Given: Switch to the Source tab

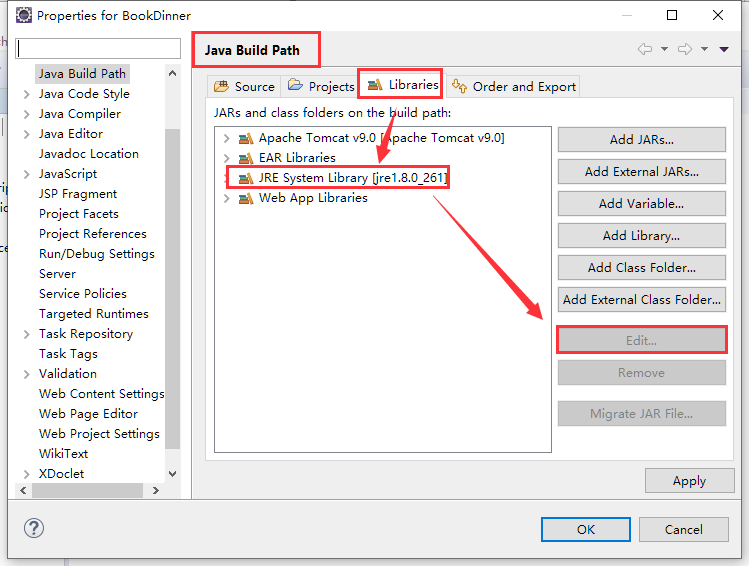Looking at the screenshot, I should [244, 86].
